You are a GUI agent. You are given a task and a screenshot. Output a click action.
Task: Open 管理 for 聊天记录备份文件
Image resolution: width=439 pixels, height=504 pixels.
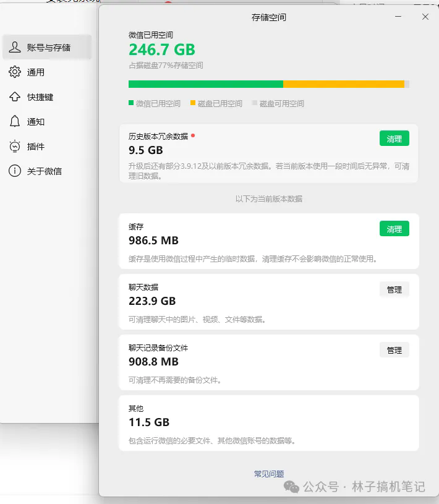tap(394, 350)
